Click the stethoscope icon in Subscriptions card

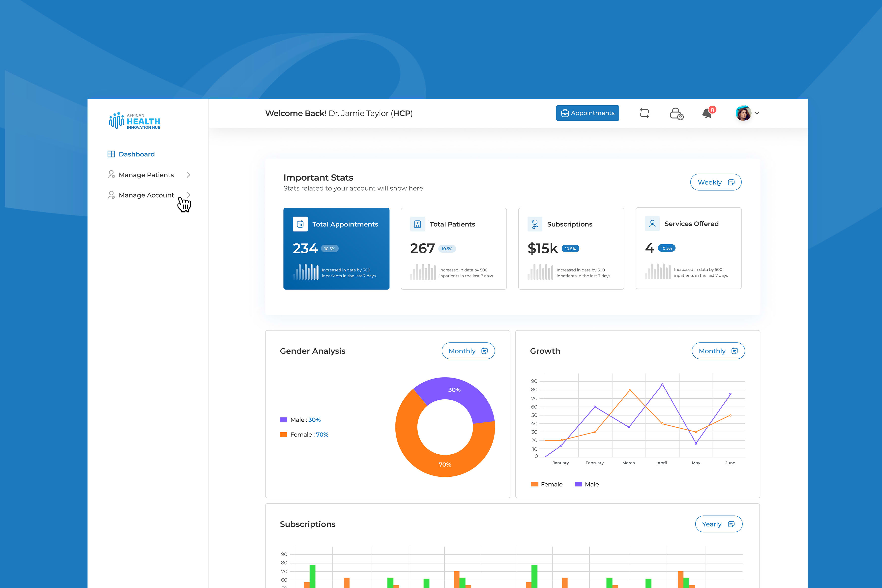pos(535,224)
